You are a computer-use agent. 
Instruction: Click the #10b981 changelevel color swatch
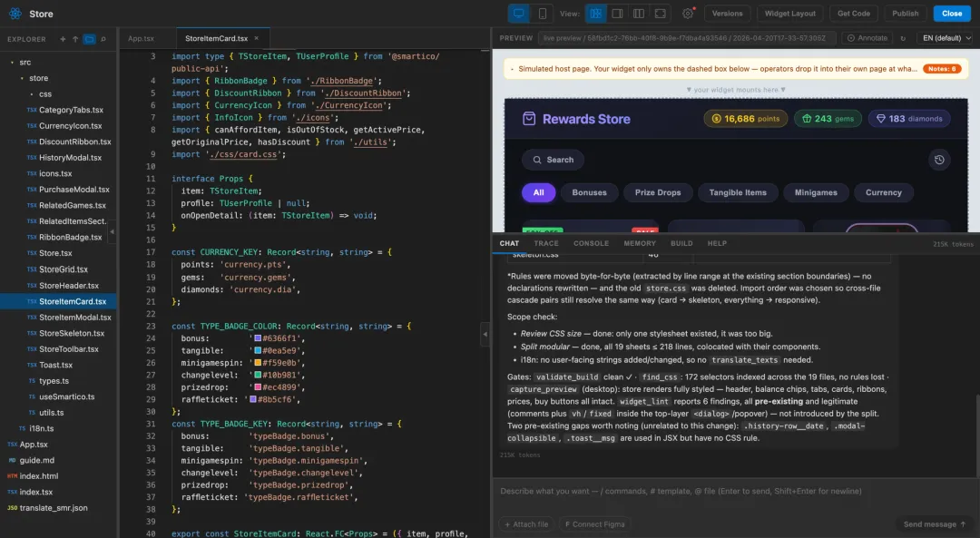[258, 375]
